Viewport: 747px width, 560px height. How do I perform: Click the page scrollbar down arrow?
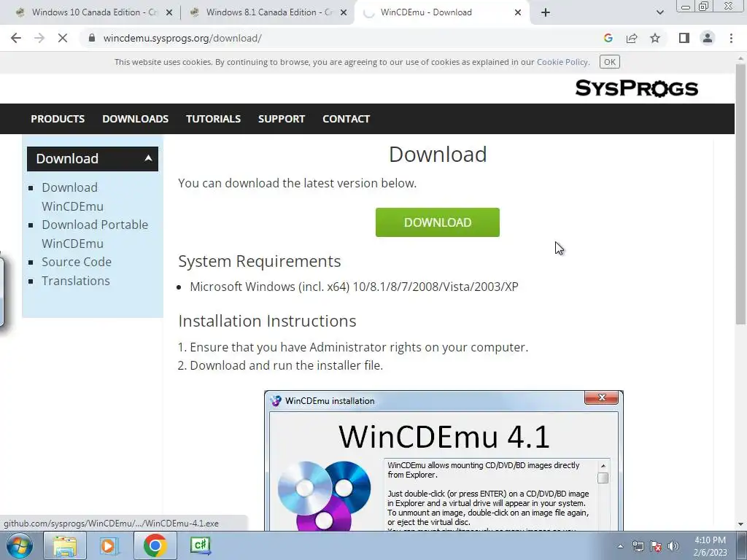[740, 524]
